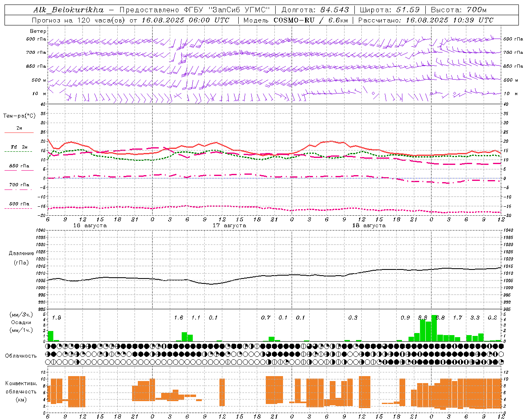Click the Облачность panel label
Viewport: 525px width, 420px height.
tap(21, 356)
